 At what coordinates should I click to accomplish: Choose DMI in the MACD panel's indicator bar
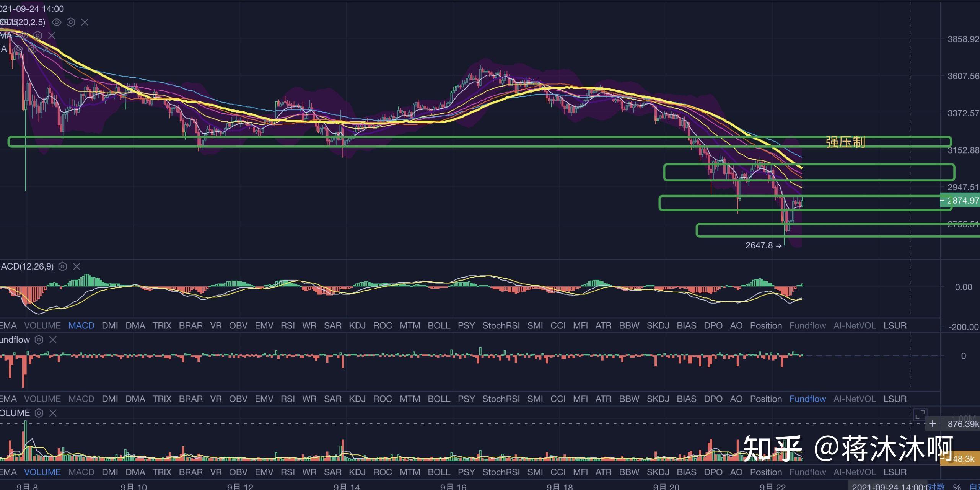click(x=110, y=326)
